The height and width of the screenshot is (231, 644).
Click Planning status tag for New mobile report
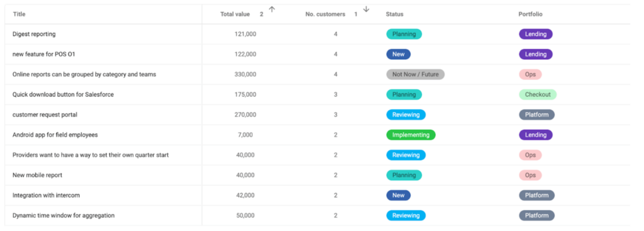coord(404,175)
